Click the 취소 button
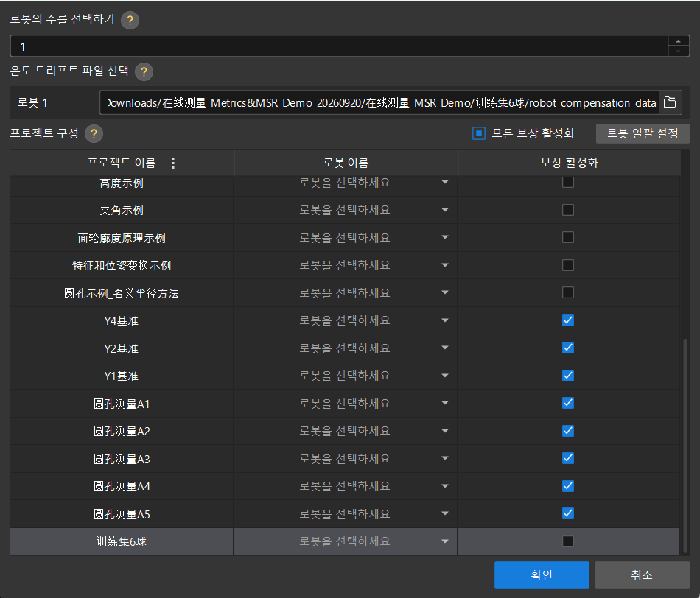 click(x=642, y=574)
